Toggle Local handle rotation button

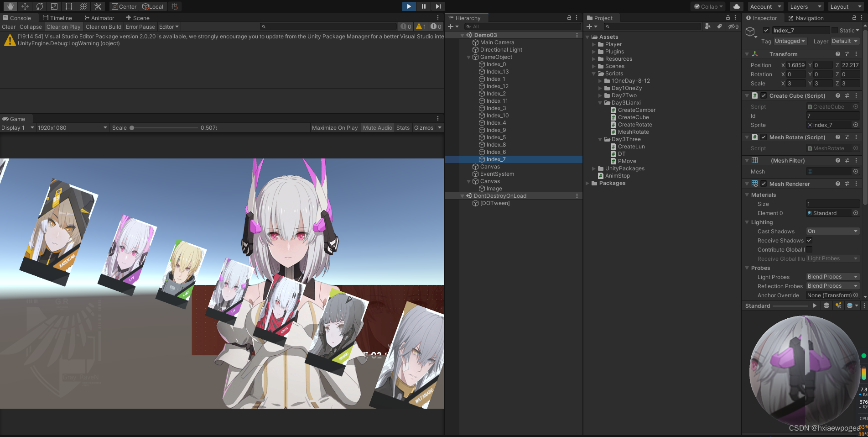tap(153, 6)
